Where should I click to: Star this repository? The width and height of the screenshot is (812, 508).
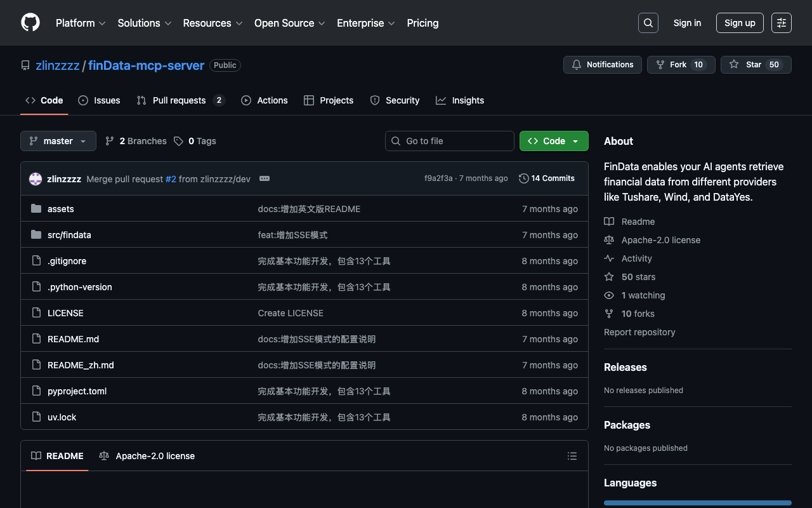[755, 65]
